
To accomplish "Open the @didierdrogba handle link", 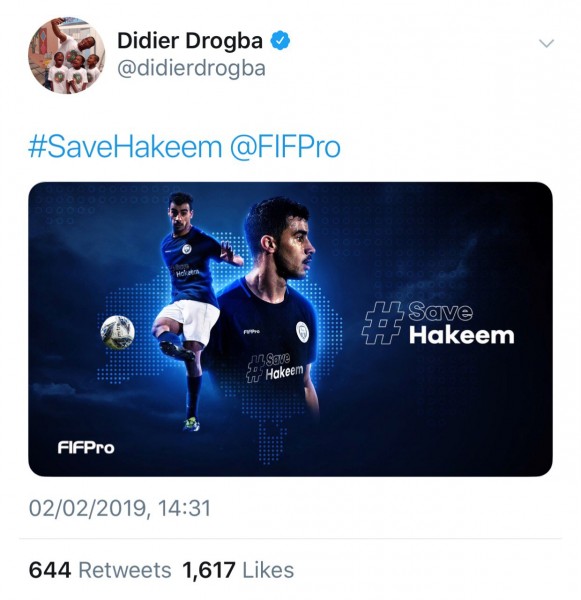I will tap(191, 69).
